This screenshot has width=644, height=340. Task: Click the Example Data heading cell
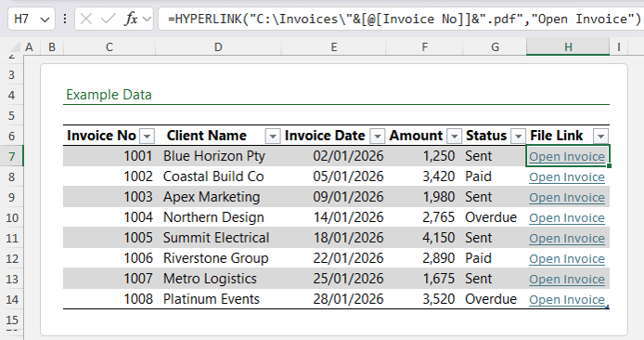(109, 95)
